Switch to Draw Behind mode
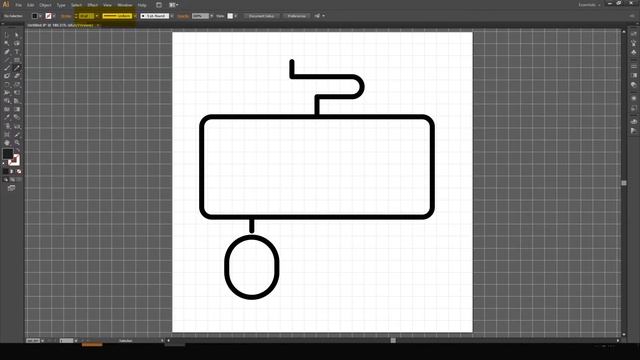This screenshot has width=640, height=360. click(x=12, y=180)
